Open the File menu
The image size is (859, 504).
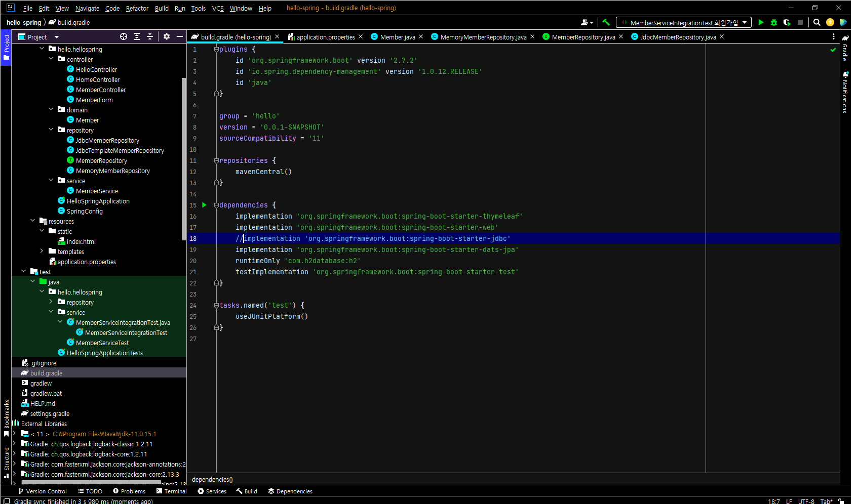(x=28, y=8)
